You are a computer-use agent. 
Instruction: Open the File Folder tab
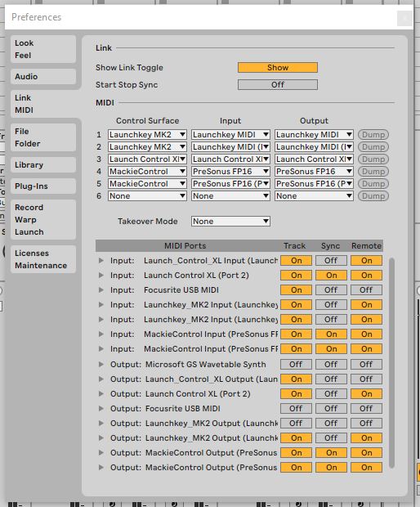[43, 137]
